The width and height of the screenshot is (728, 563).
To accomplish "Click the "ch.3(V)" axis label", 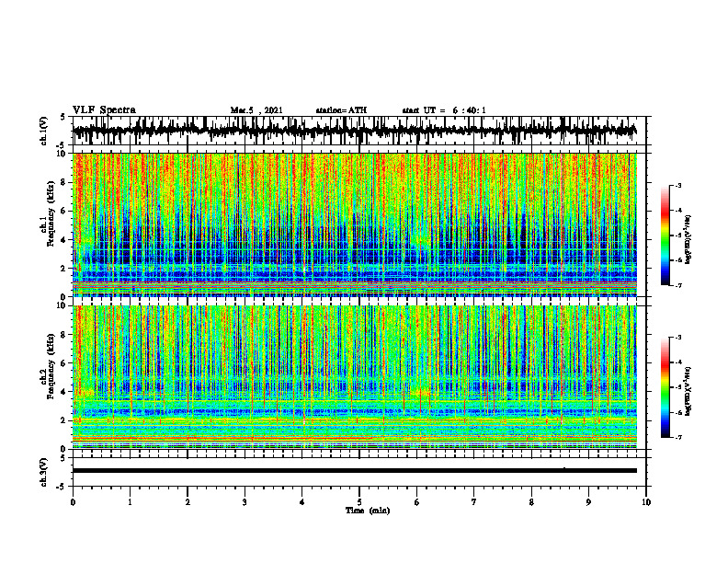I will [x=43, y=472].
